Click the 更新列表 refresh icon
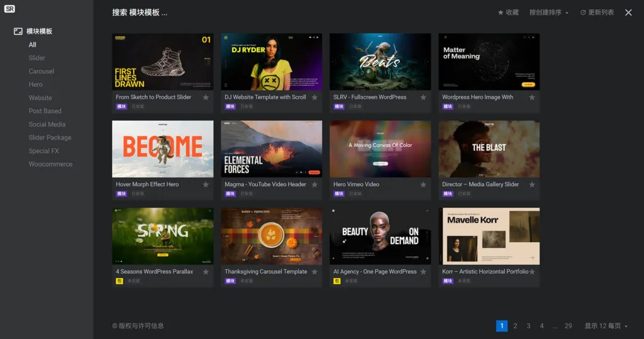644x339 pixels. pos(583,13)
